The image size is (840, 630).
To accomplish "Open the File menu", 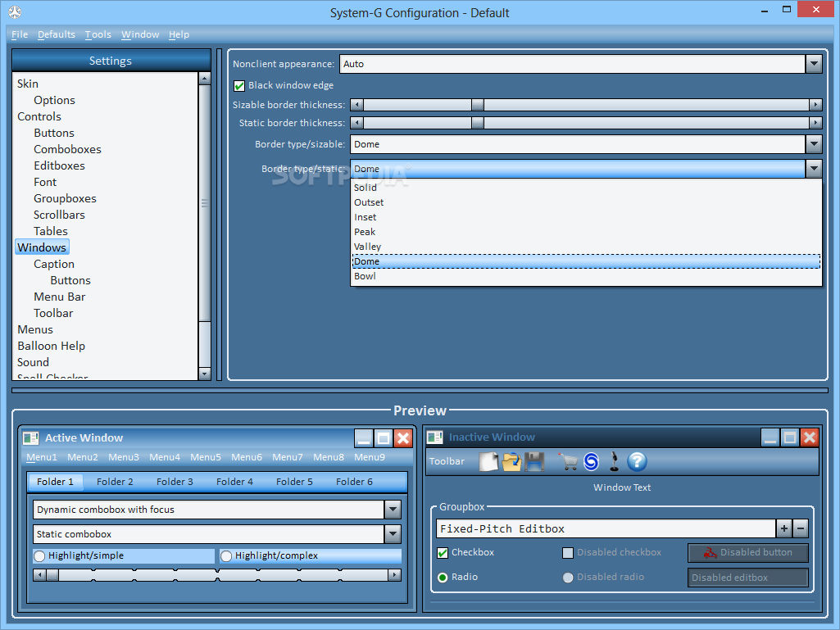I will pyautogui.click(x=20, y=34).
